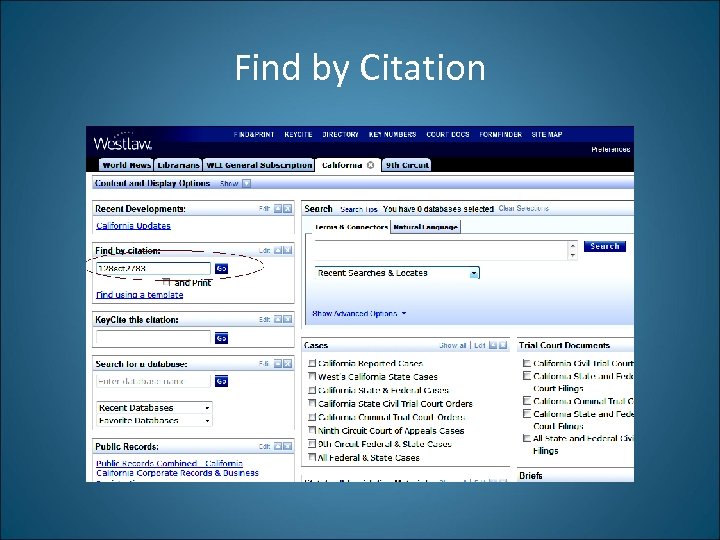Open COURT DOCS in top menu
This screenshot has width=720, height=540.
click(x=448, y=135)
